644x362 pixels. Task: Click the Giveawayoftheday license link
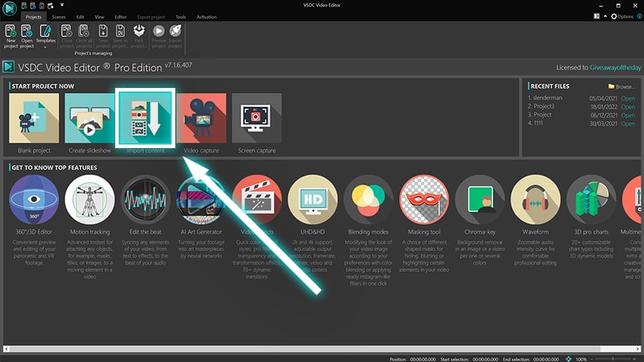615,68
